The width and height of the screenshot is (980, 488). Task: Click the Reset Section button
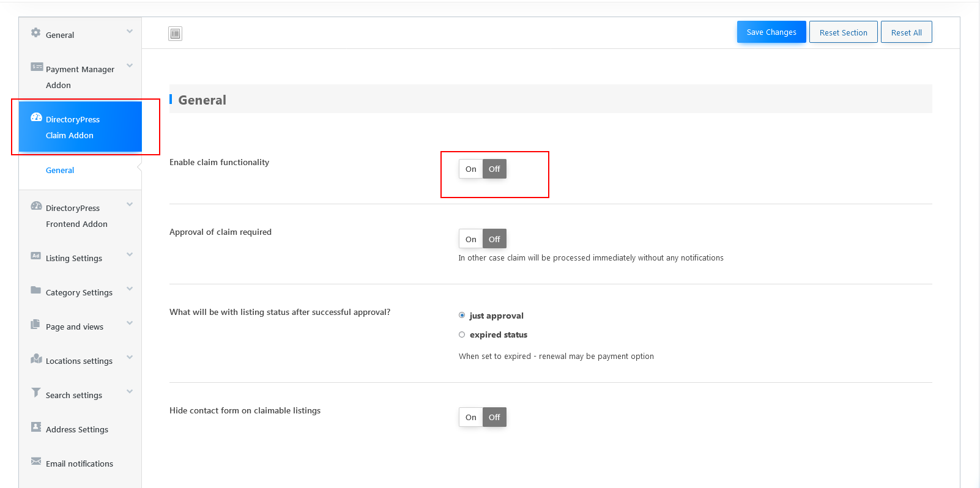pos(844,32)
